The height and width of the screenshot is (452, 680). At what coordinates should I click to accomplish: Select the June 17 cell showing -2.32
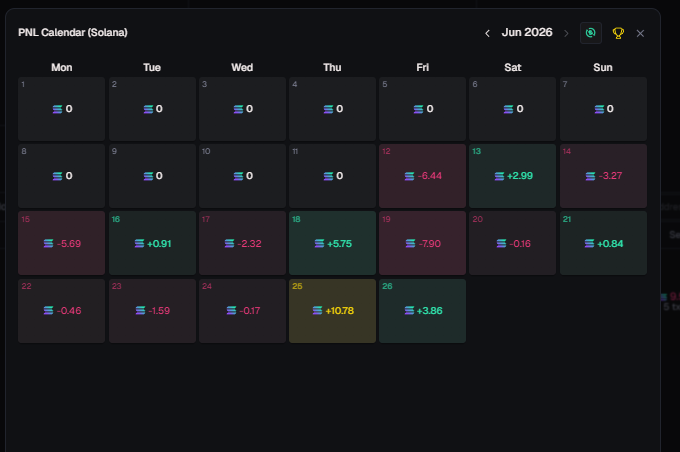pyautogui.click(x=242, y=243)
